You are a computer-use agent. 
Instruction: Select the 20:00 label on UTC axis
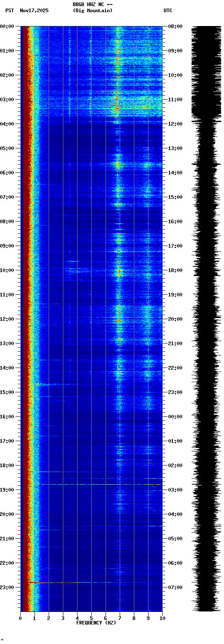[x=175, y=319]
